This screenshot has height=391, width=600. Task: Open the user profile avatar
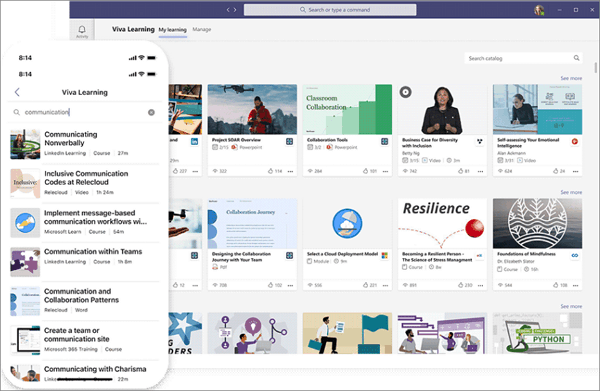pyautogui.click(x=539, y=10)
